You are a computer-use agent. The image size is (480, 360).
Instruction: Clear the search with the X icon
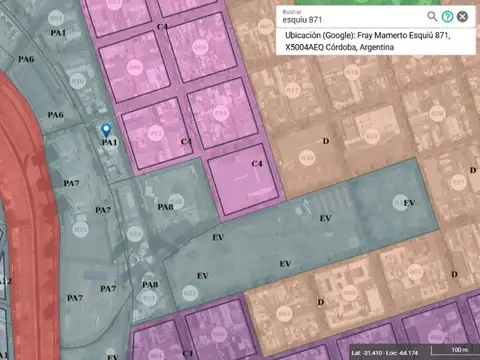[462, 16]
